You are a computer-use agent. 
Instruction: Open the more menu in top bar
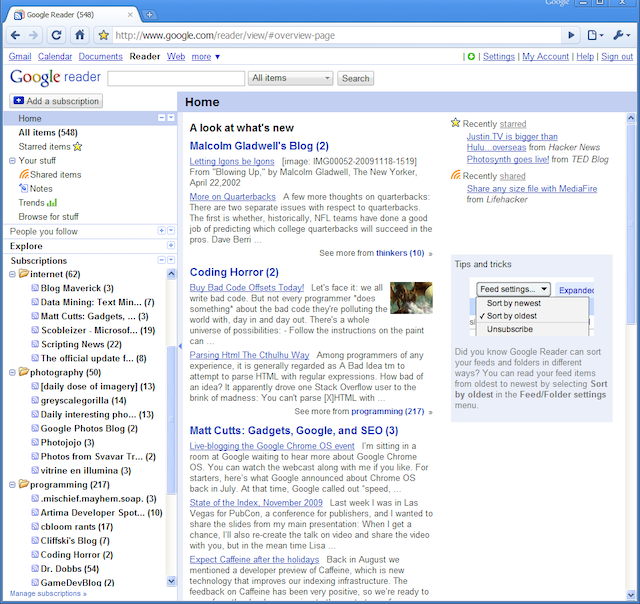click(x=206, y=57)
